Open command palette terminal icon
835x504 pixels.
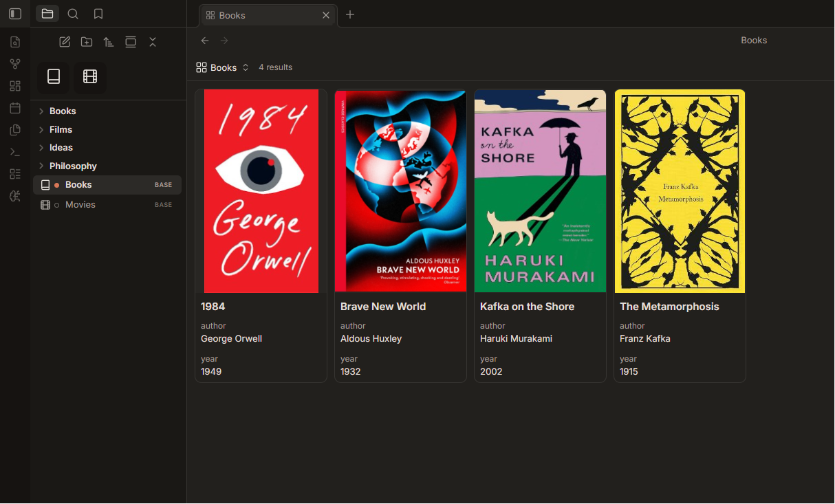[15, 152]
